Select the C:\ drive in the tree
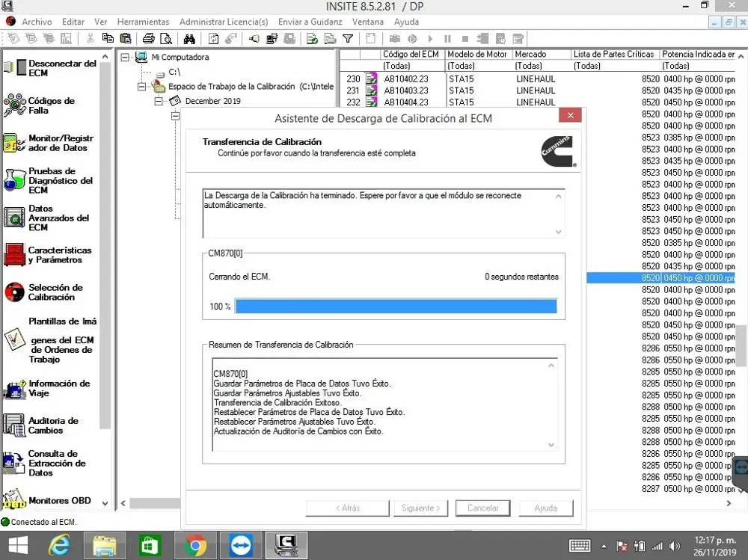748x560 pixels. [174, 72]
